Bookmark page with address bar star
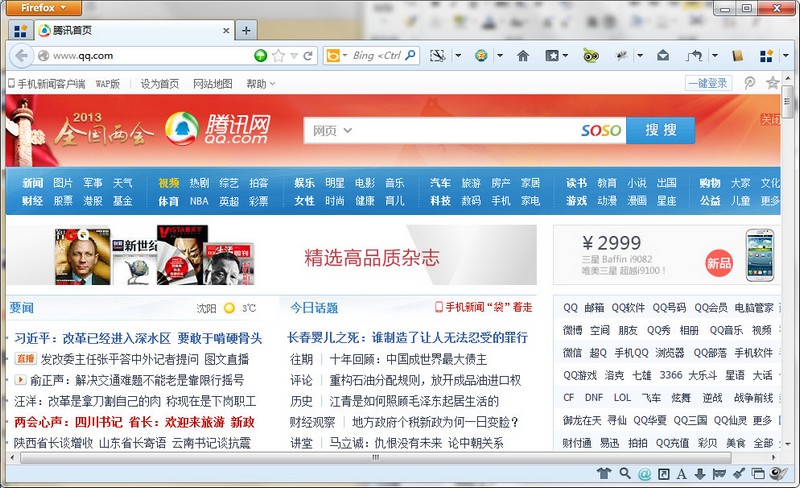The height and width of the screenshot is (488, 800). (278, 56)
